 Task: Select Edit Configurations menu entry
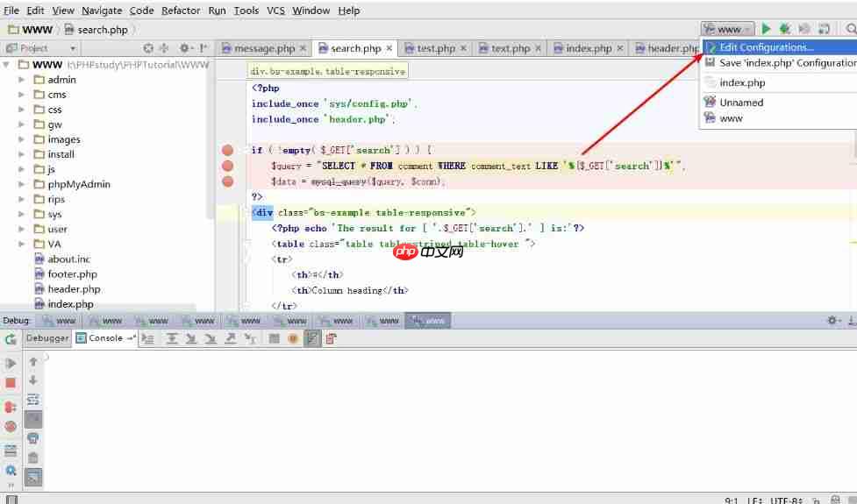click(x=780, y=47)
